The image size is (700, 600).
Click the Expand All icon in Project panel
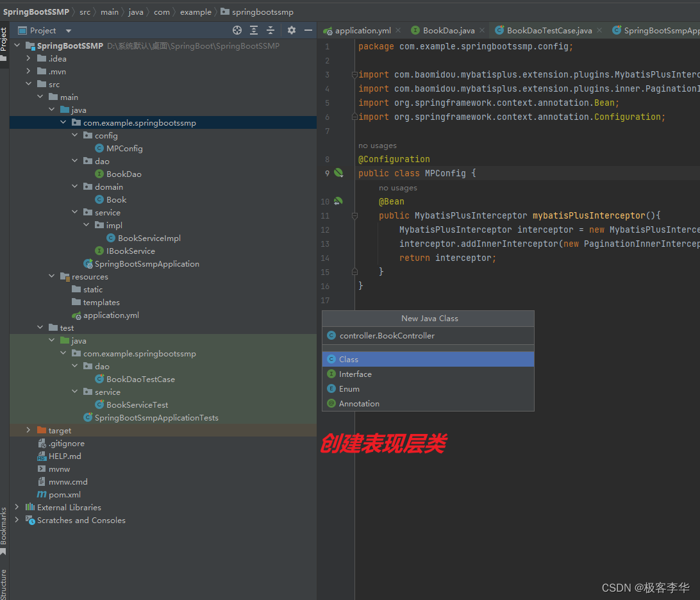[x=254, y=30]
